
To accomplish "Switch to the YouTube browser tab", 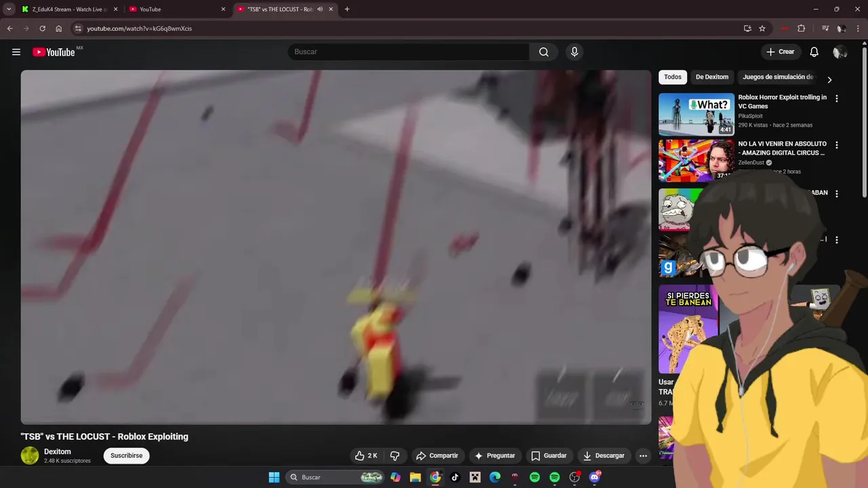I will tap(176, 9).
